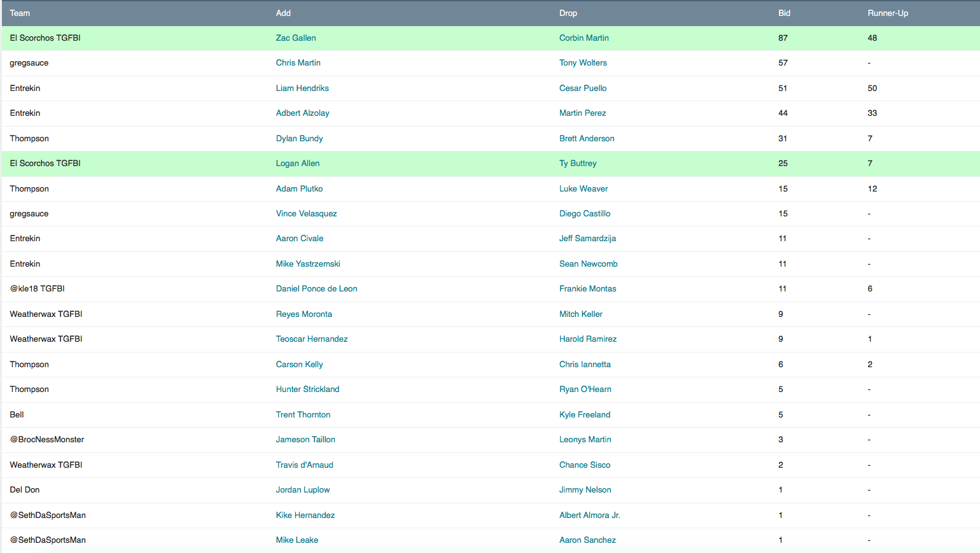Screen dimensions: 980x553
Task: Select the runner-up value 12
Action: tap(872, 189)
